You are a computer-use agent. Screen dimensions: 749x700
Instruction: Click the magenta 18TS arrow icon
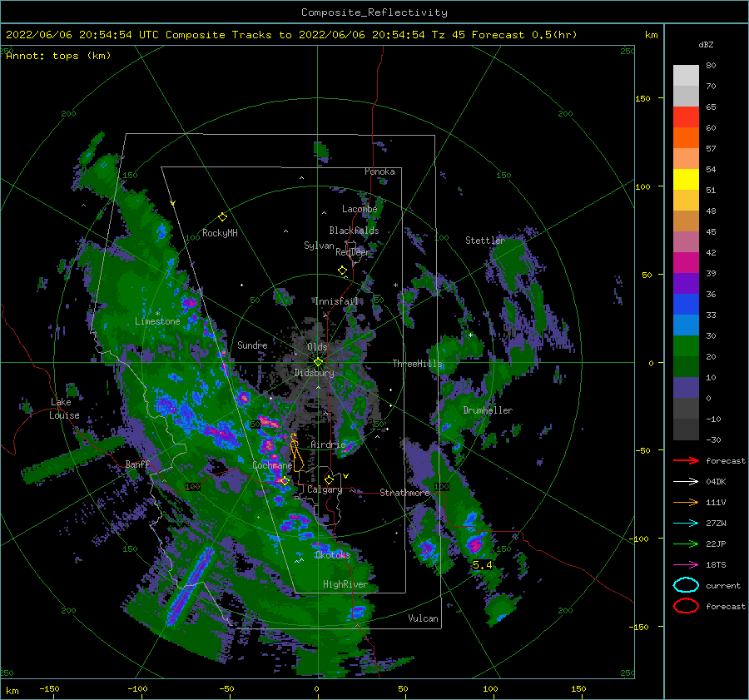point(686,565)
